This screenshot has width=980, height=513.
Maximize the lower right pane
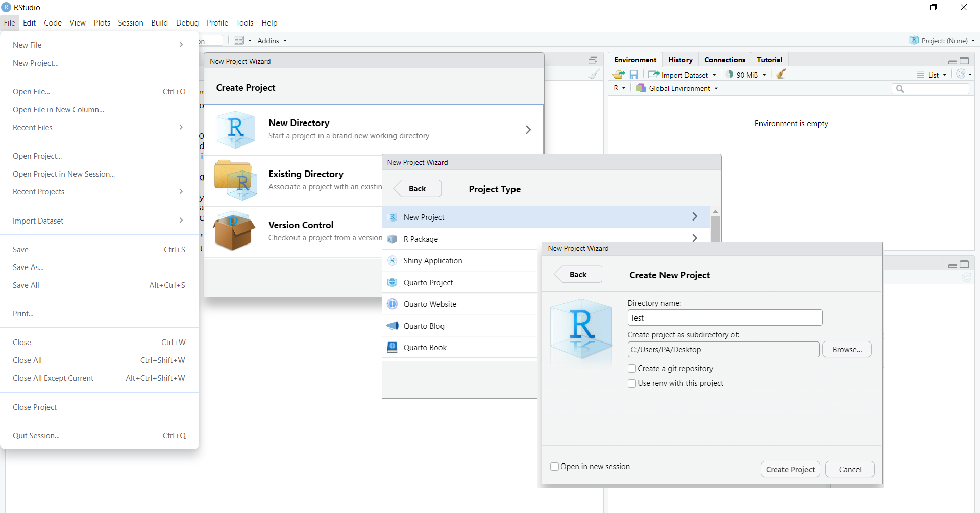tap(964, 264)
